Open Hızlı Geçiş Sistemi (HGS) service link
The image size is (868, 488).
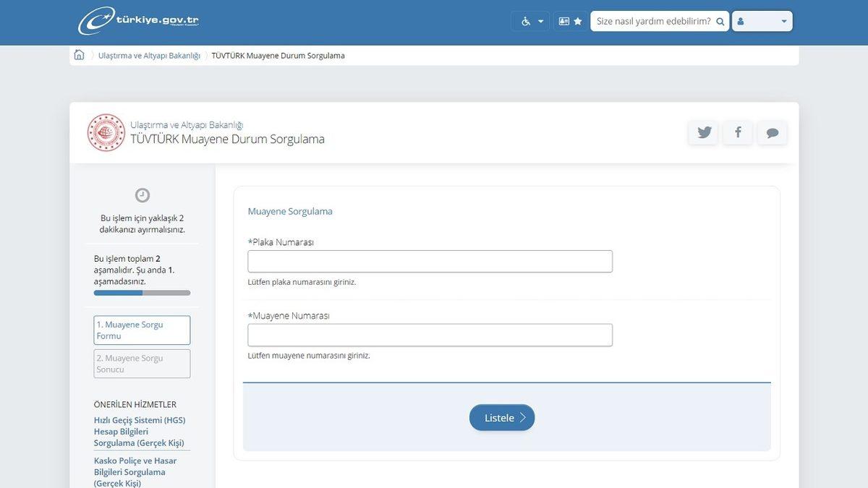(140, 431)
